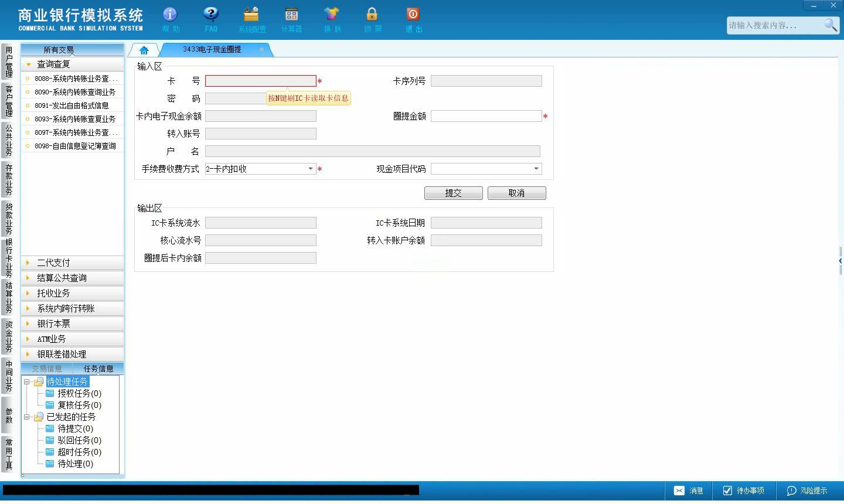The image size is (844, 504).
Task: Go to home tab icon
Action: click(x=144, y=50)
